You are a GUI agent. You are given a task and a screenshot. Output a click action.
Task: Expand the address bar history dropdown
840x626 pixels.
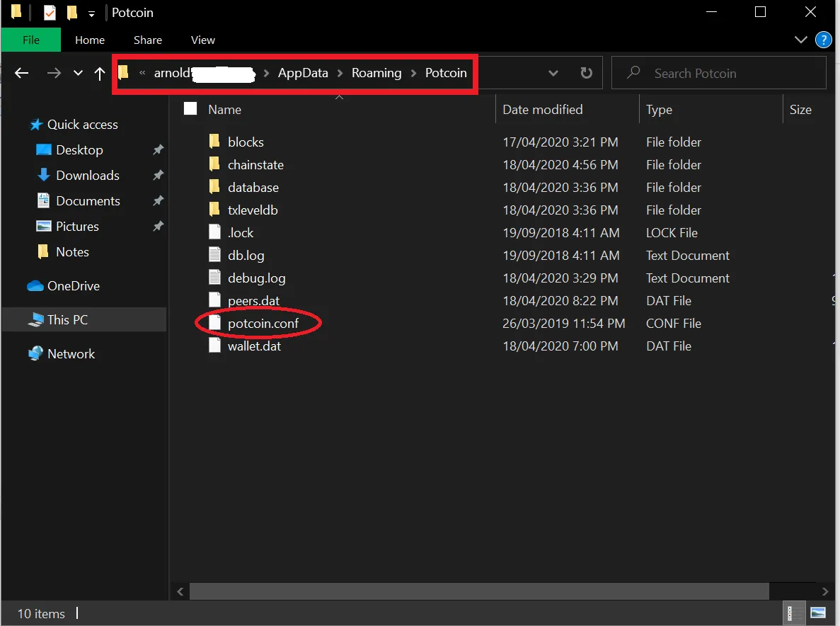click(553, 73)
